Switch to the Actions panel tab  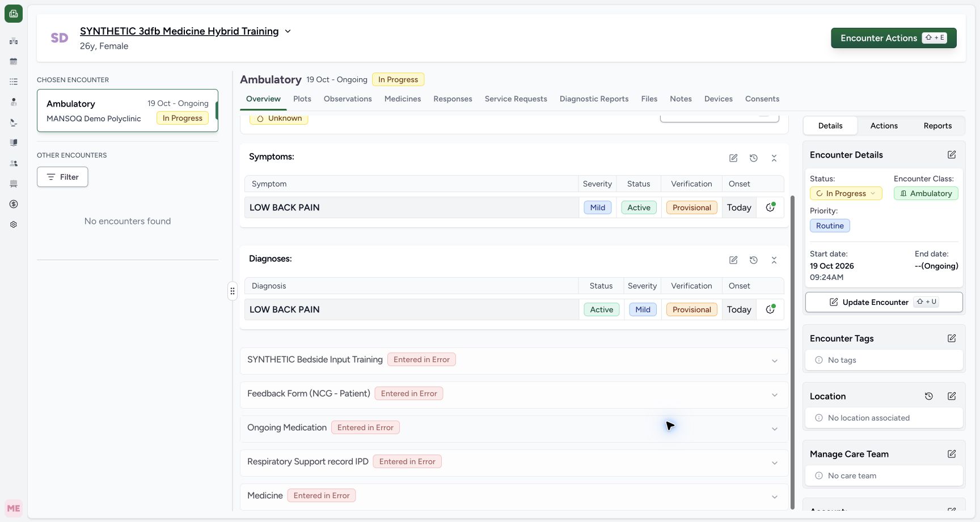[884, 126]
